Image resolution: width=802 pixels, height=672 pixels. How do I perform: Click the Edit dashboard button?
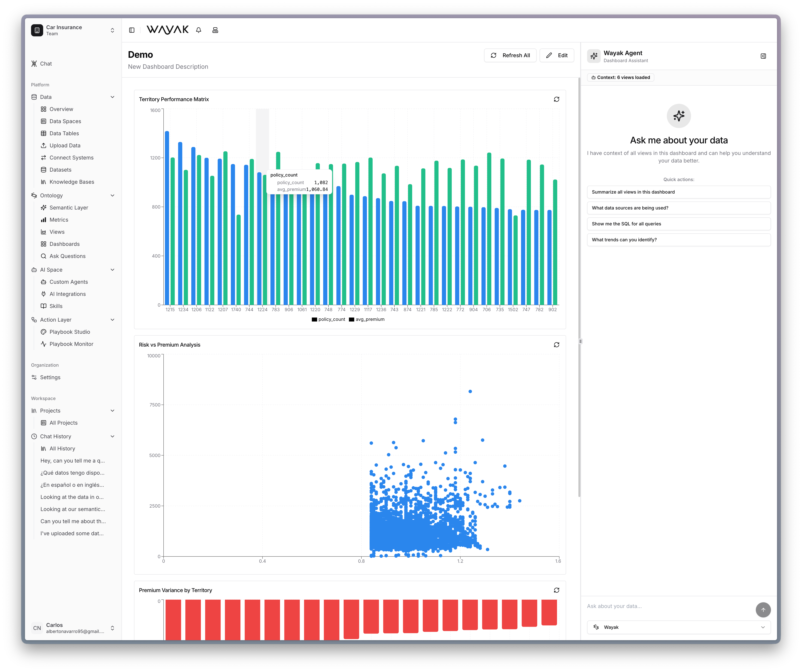pyautogui.click(x=556, y=55)
